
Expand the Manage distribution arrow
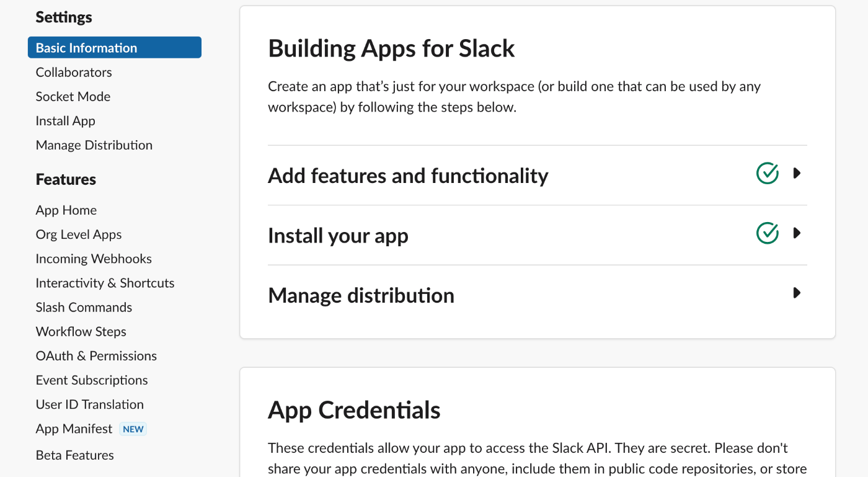pos(797,293)
